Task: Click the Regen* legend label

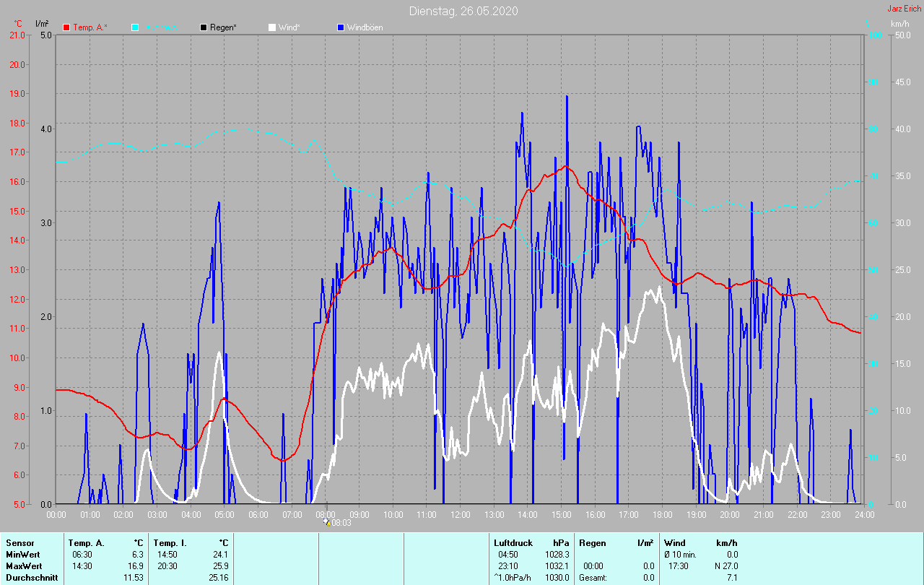Action: (x=224, y=27)
